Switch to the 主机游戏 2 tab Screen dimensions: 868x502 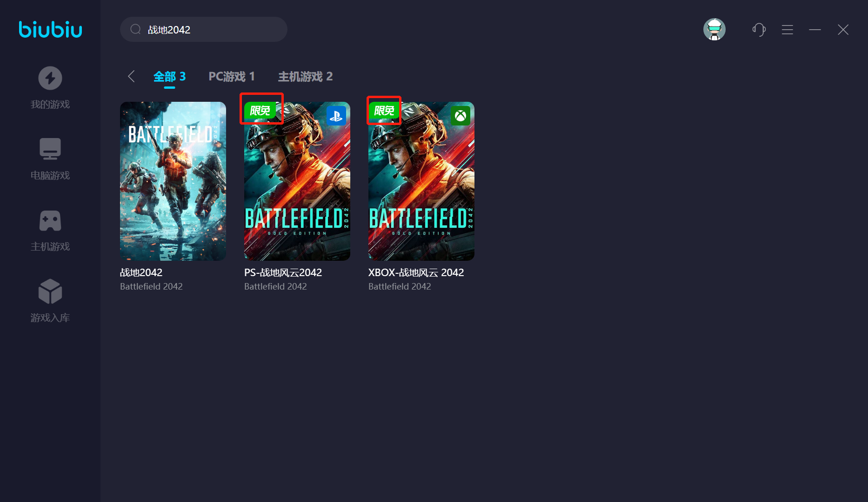tap(305, 76)
